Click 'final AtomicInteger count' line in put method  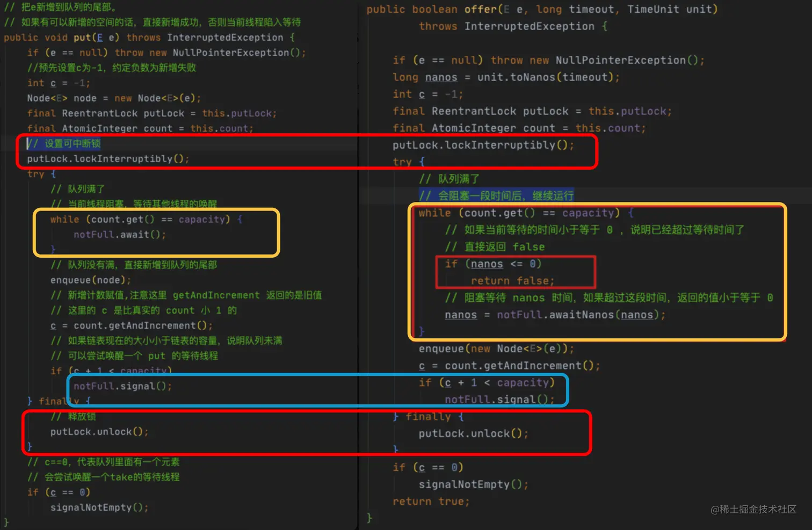(x=140, y=128)
